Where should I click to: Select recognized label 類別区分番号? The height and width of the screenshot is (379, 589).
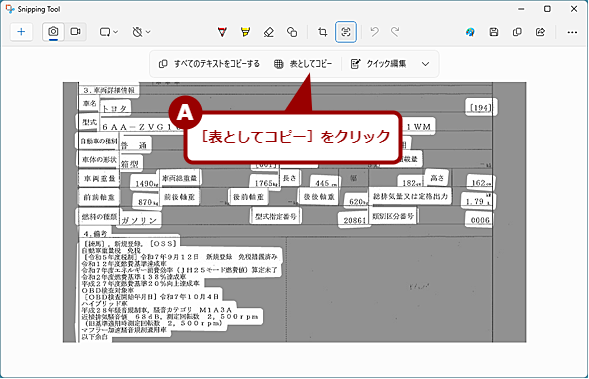click(393, 216)
